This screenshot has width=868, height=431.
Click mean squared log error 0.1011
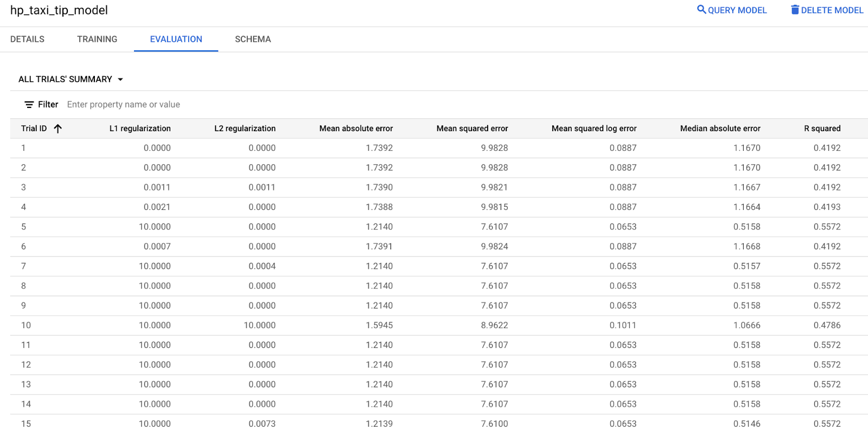tap(623, 325)
